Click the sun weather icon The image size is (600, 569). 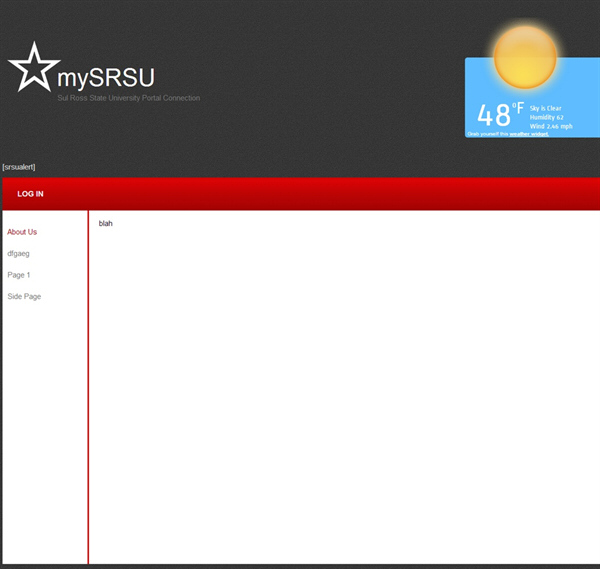click(x=525, y=55)
